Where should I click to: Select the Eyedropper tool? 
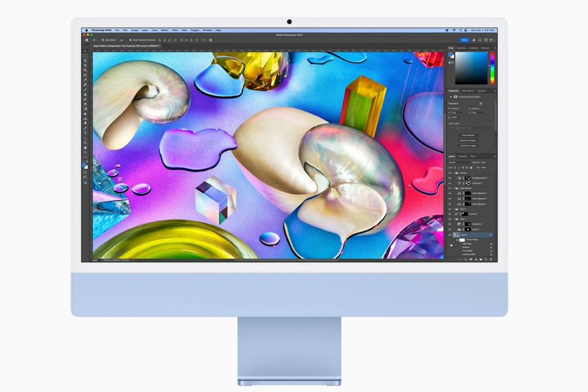point(85,80)
